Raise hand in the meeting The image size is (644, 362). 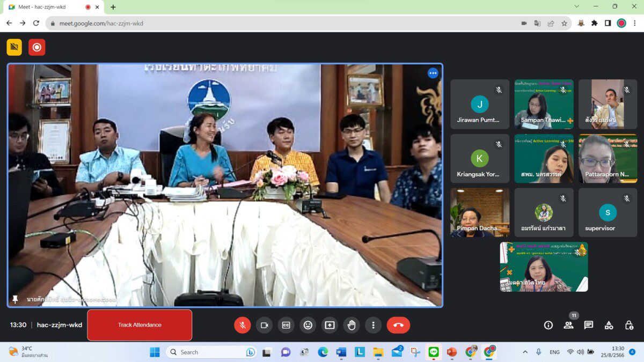click(352, 325)
